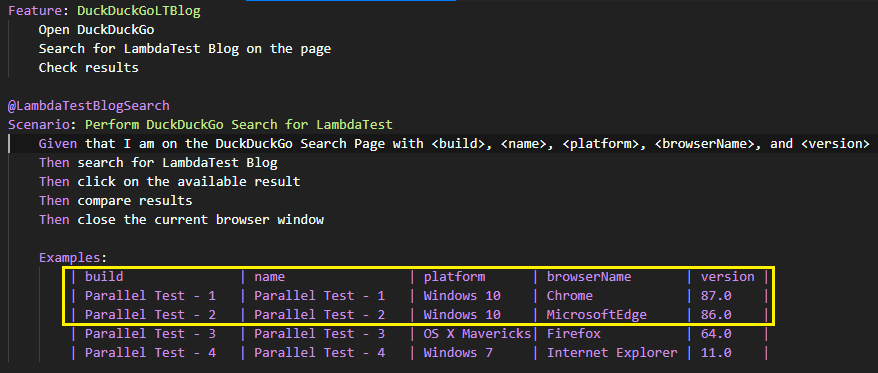Click the '64.0' version cell
The width and height of the screenshot is (878, 373).
coord(716,334)
